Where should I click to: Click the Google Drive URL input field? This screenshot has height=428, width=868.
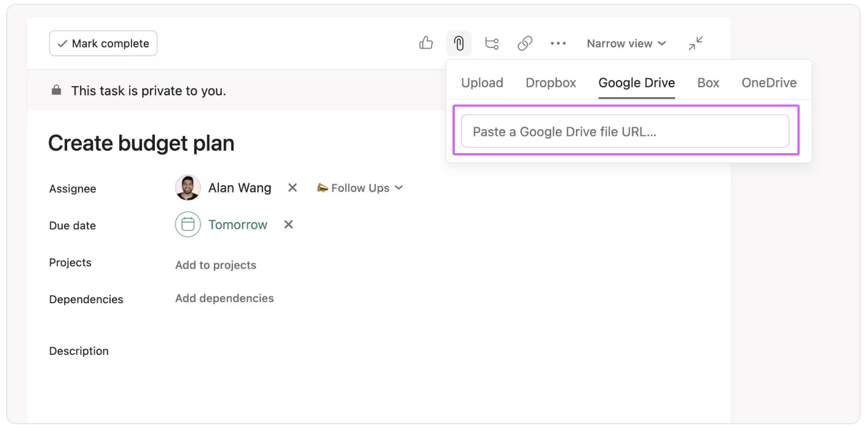point(625,131)
